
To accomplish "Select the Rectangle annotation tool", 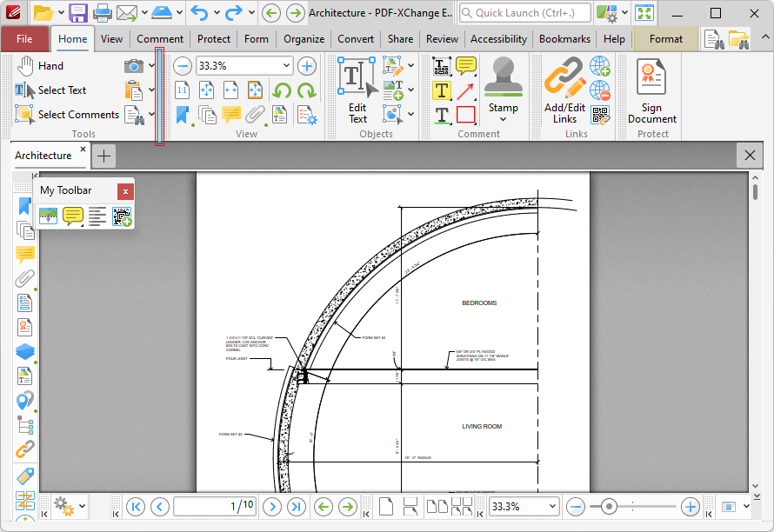I will (465, 115).
